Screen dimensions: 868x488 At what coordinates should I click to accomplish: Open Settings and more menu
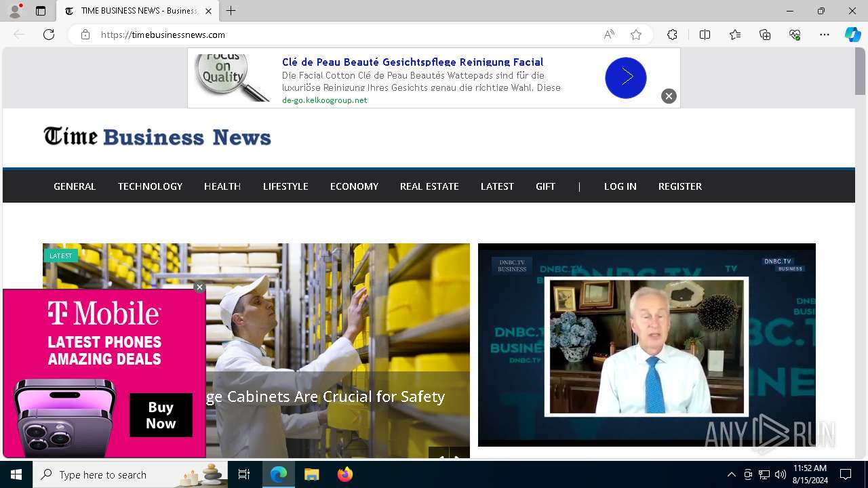[x=825, y=35]
